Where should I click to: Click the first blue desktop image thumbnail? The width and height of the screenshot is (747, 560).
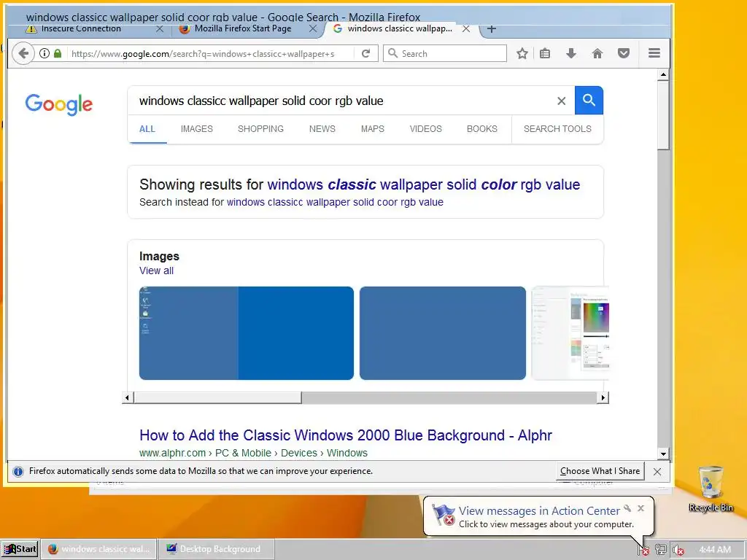pyautogui.click(x=247, y=333)
